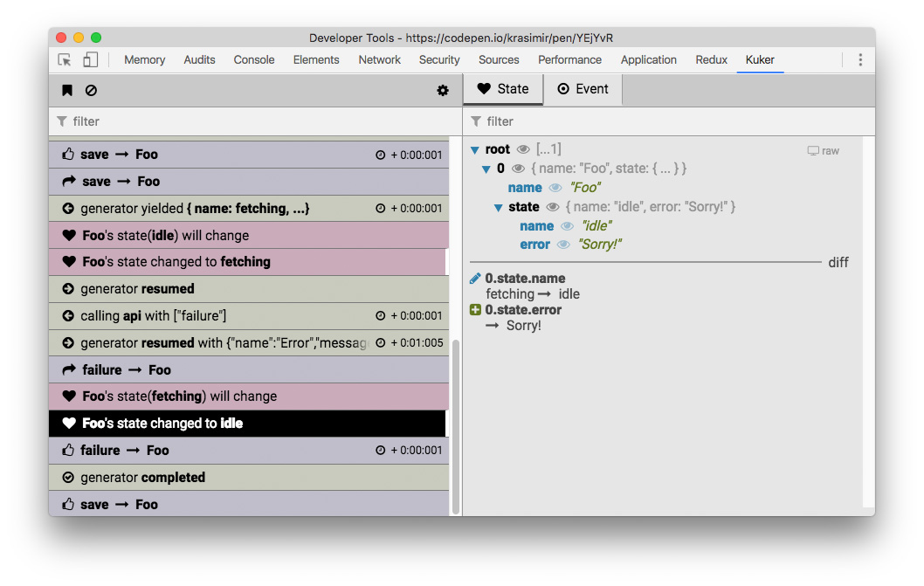The image size is (924, 586).
Task: Open the Elements tab
Action: point(316,59)
